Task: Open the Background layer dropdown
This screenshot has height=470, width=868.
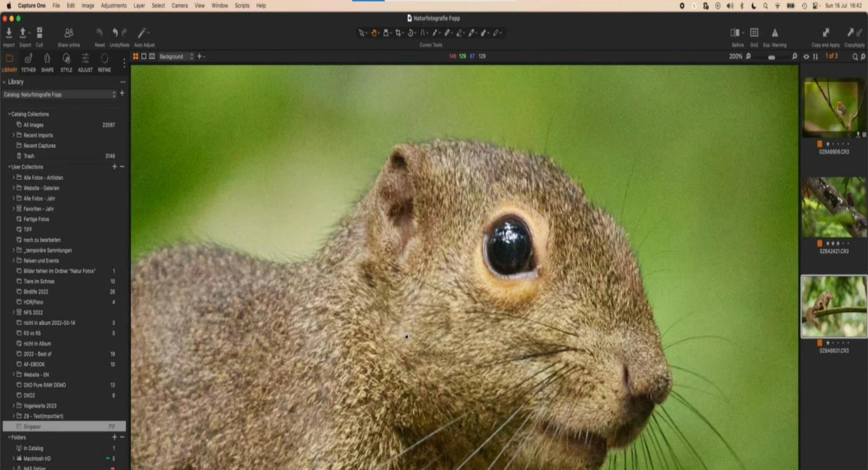Action: point(176,57)
